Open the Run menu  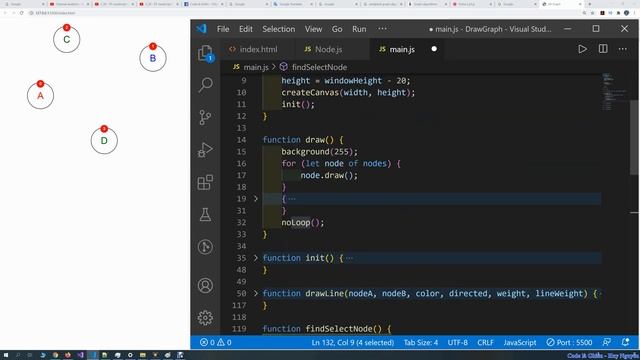pos(359,29)
